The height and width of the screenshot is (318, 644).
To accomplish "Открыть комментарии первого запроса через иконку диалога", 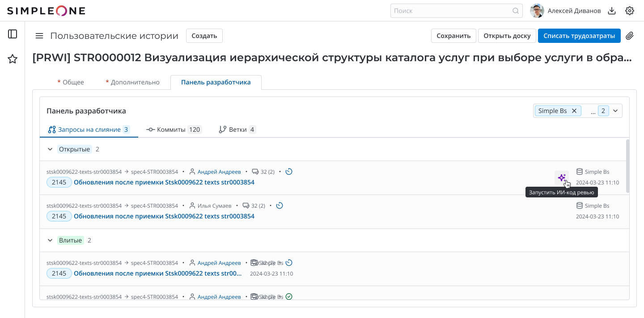I will click(x=255, y=172).
